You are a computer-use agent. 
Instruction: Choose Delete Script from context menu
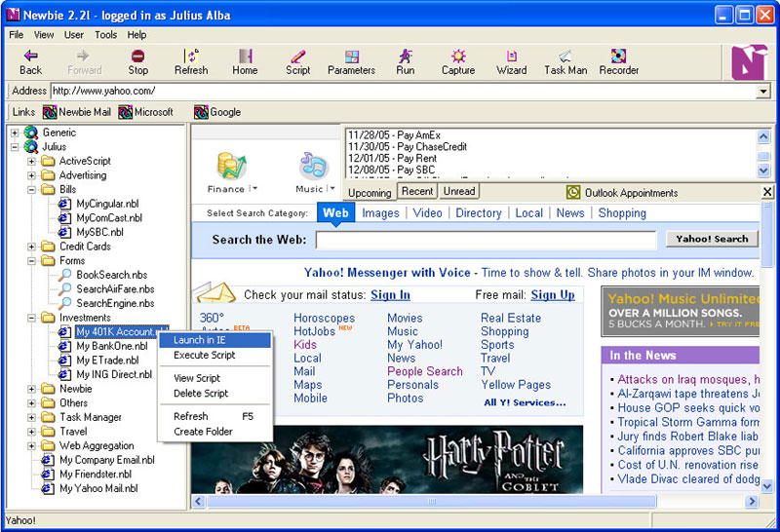[x=214, y=394]
